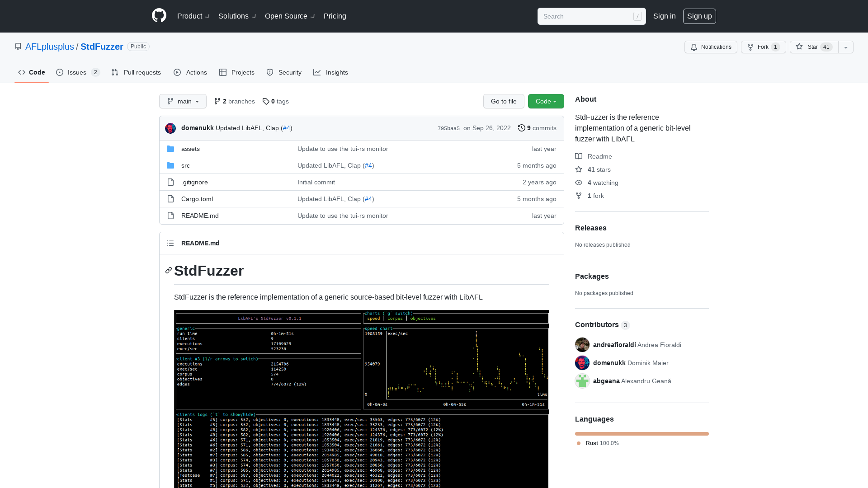The image size is (868, 488).
Task: Click the README.md file icon in list
Action: click(x=170, y=216)
